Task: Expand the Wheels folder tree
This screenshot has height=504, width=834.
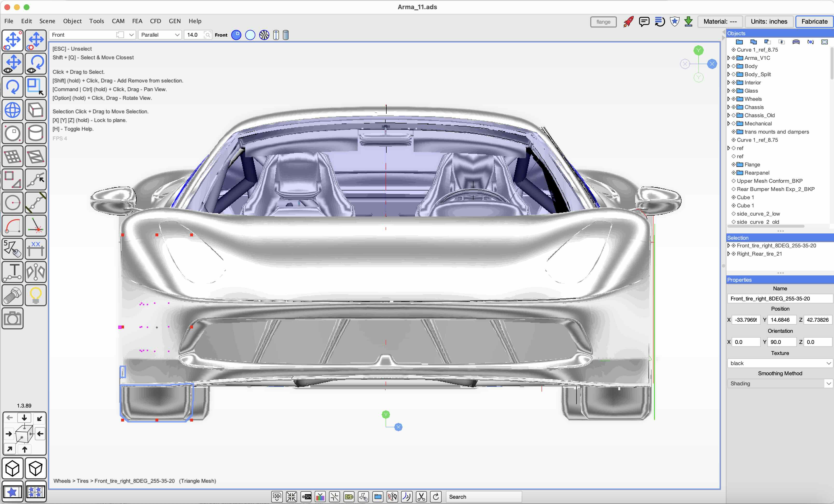Action: click(x=729, y=99)
